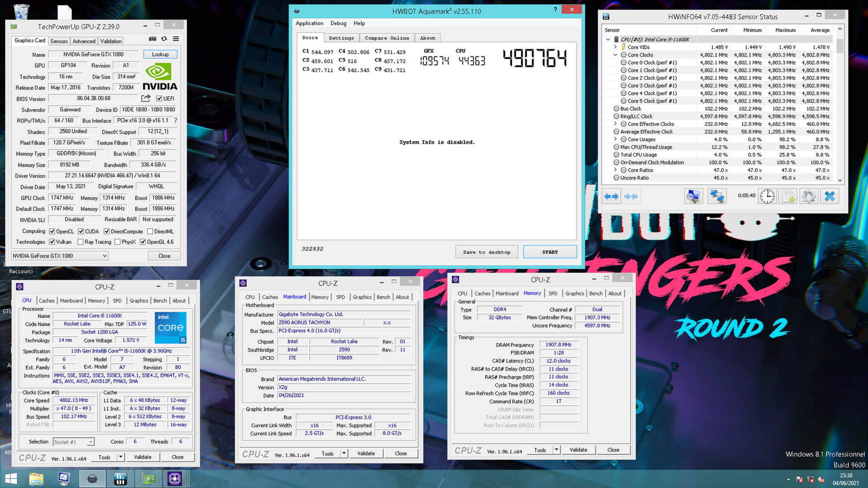Image resolution: width=868 pixels, height=488 pixels.
Task: Click HWiNFO expand columns blue arrows button
Action: click(x=611, y=196)
